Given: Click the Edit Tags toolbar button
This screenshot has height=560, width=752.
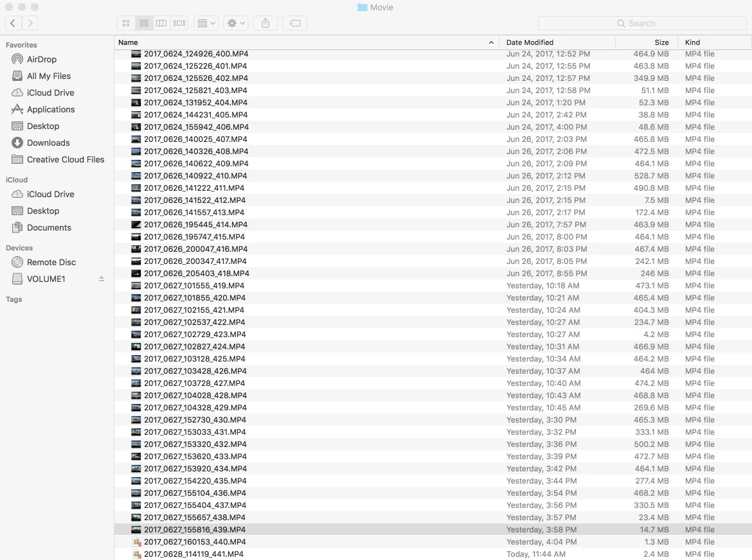Looking at the screenshot, I should (x=295, y=23).
